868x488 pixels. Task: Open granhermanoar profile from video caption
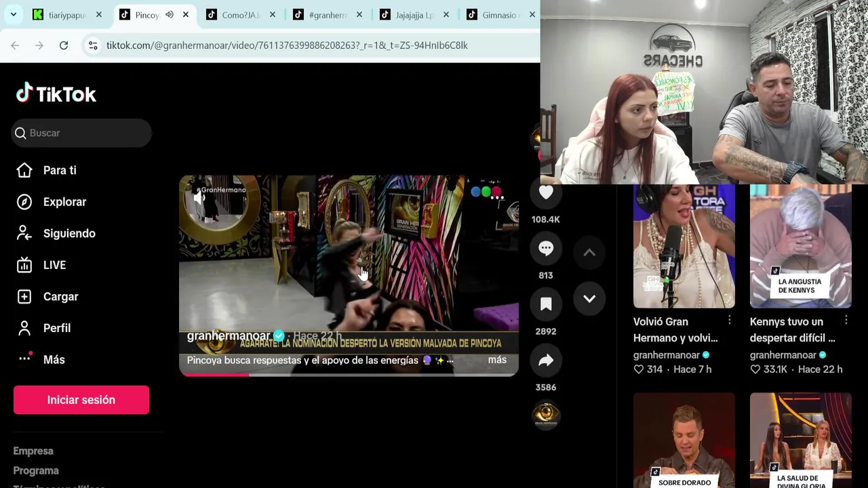(x=229, y=336)
